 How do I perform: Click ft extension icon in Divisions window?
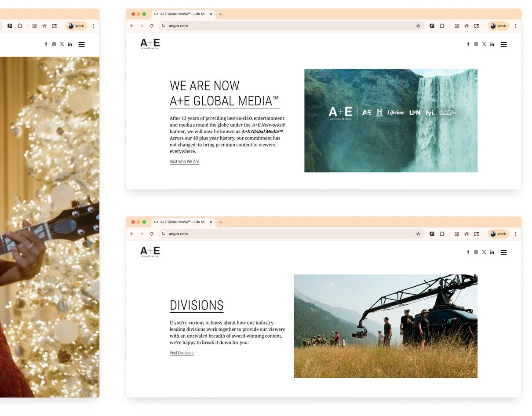[x=432, y=234]
